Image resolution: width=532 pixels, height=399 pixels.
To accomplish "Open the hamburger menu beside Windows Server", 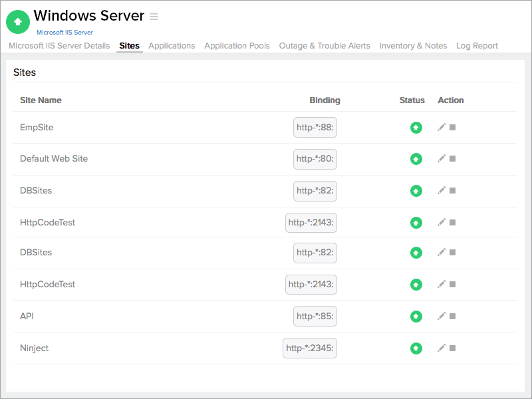I will (x=154, y=17).
